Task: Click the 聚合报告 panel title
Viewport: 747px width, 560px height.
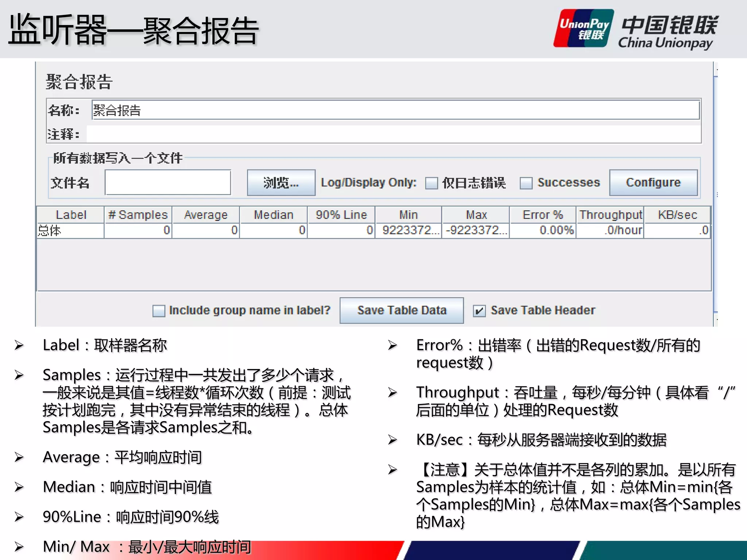Action: (79, 82)
